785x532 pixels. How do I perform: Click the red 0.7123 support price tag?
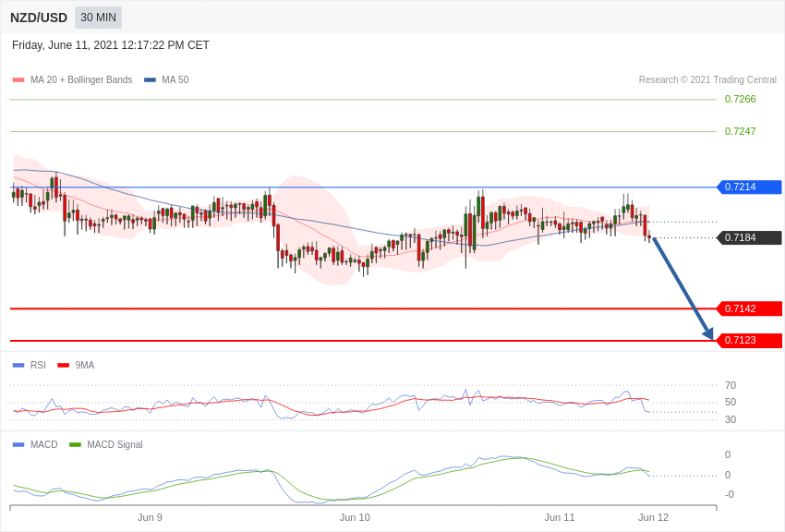pyautogui.click(x=750, y=340)
